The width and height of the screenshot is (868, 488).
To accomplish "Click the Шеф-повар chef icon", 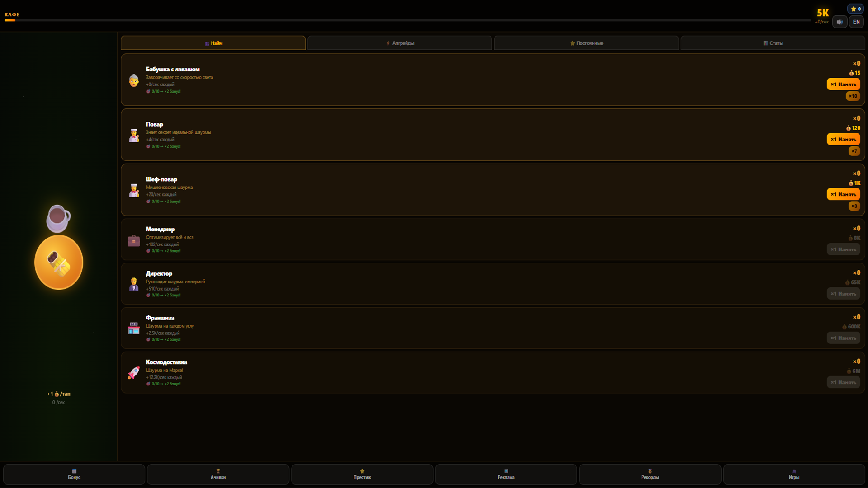I will 134,191.
